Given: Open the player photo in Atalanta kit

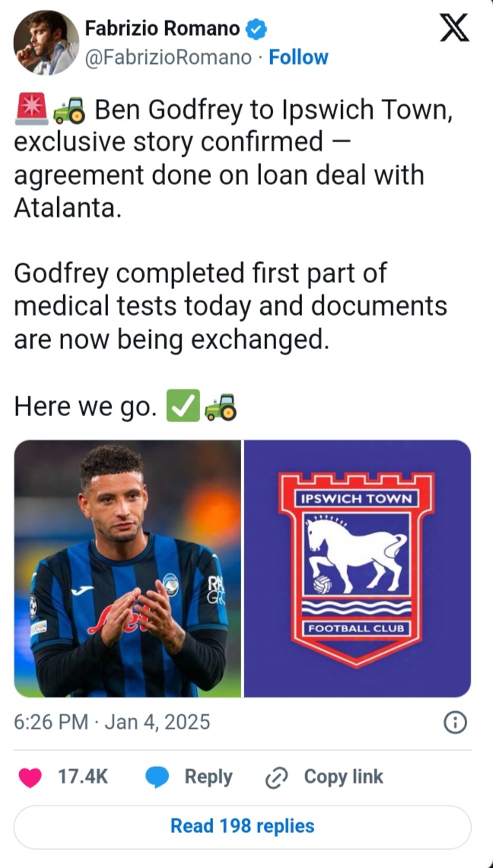Looking at the screenshot, I should [127, 568].
